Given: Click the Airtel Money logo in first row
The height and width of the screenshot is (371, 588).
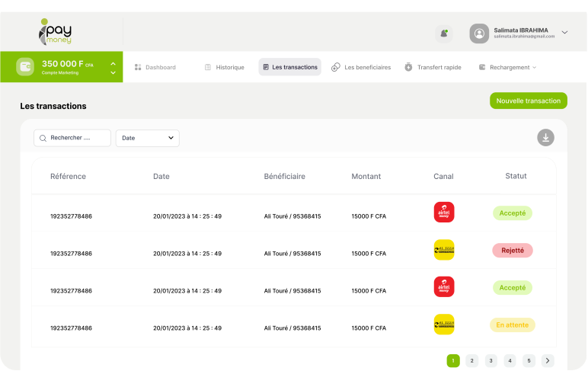Looking at the screenshot, I should (x=444, y=213).
